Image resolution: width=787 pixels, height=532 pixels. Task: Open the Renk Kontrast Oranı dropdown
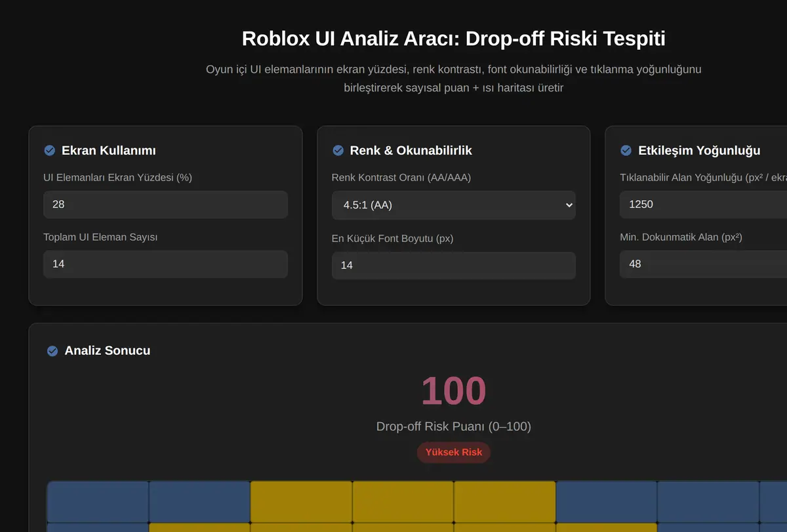coord(453,205)
